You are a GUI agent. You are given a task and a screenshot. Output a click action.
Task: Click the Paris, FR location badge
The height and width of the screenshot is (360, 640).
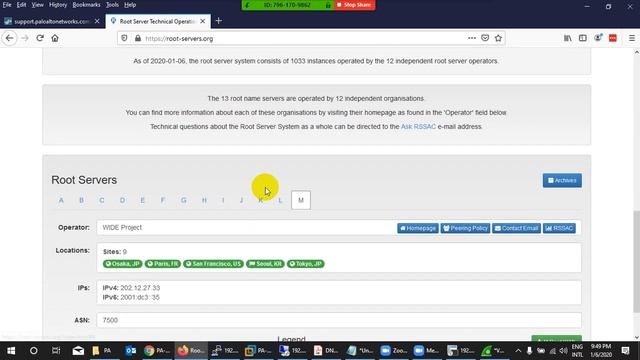pyautogui.click(x=162, y=264)
